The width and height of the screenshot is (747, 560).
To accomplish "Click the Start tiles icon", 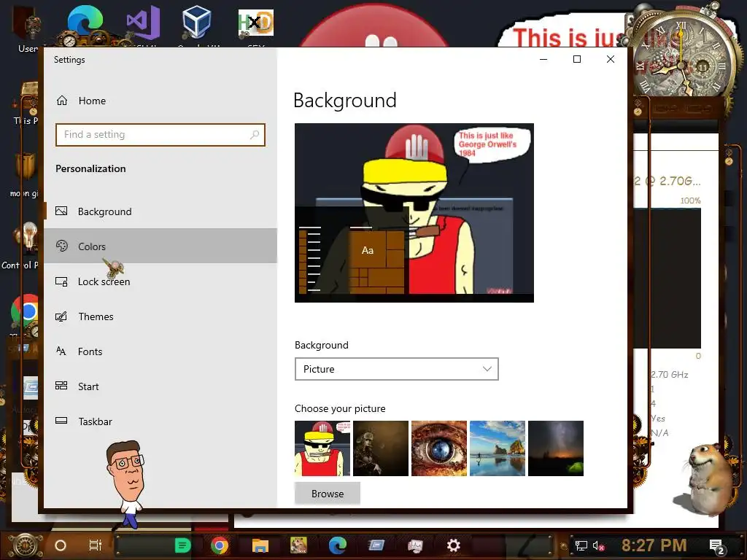I will point(61,386).
